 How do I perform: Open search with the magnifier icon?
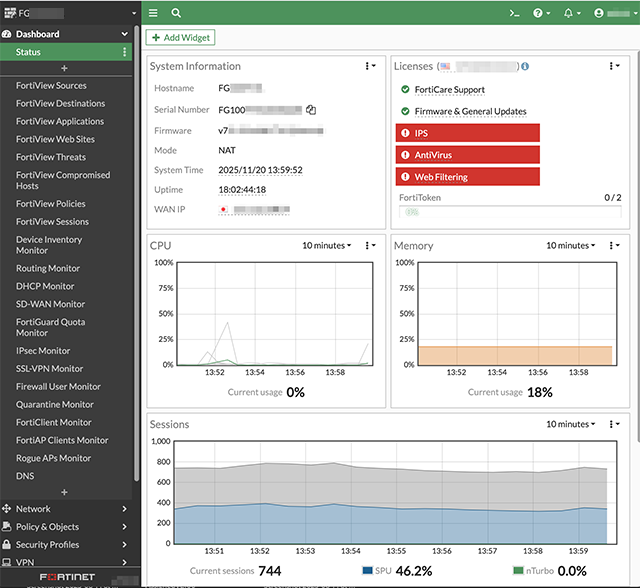176,13
